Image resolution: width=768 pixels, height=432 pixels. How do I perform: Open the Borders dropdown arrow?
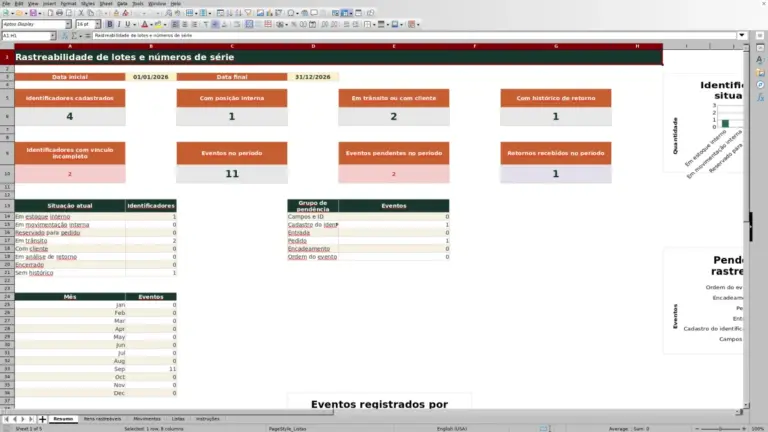click(374, 24)
